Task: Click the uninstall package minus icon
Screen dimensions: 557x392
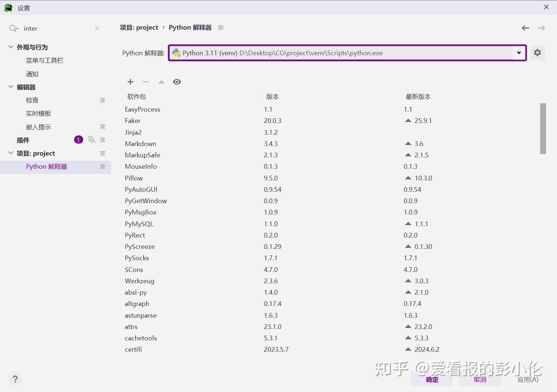Action: tap(146, 82)
